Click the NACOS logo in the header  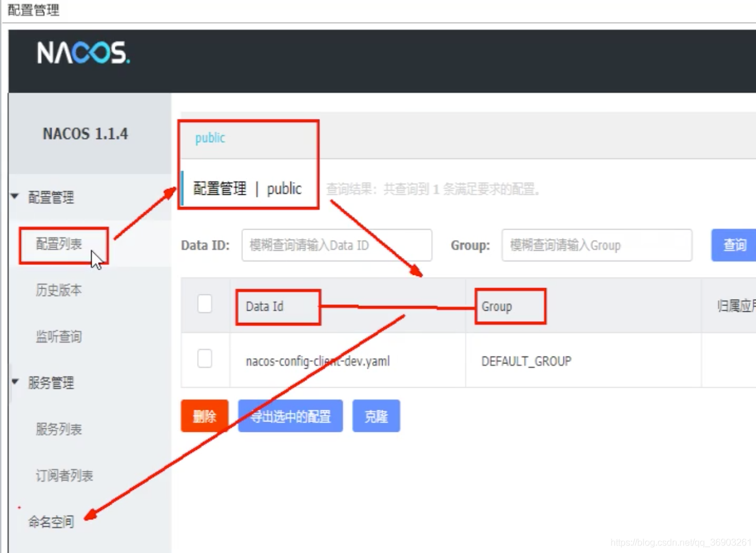pos(83,53)
